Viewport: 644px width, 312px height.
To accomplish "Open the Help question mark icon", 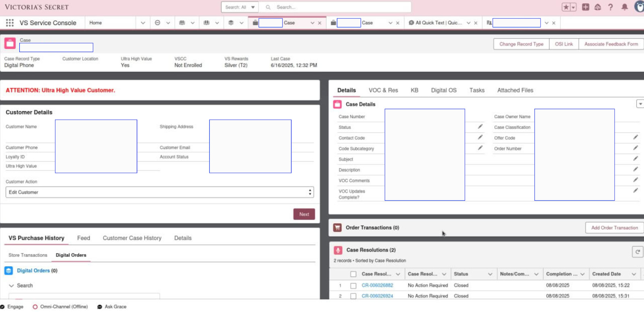I will point(611,7).
